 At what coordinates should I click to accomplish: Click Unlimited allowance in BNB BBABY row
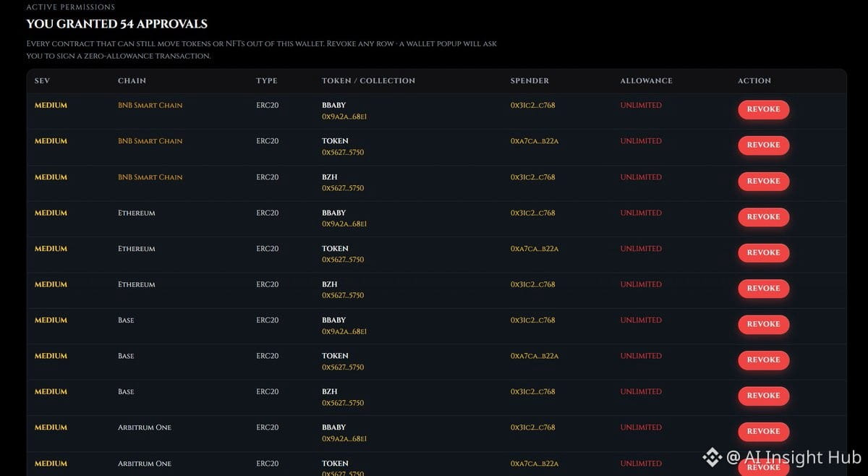pyautogui.click(x=641, y=106)
